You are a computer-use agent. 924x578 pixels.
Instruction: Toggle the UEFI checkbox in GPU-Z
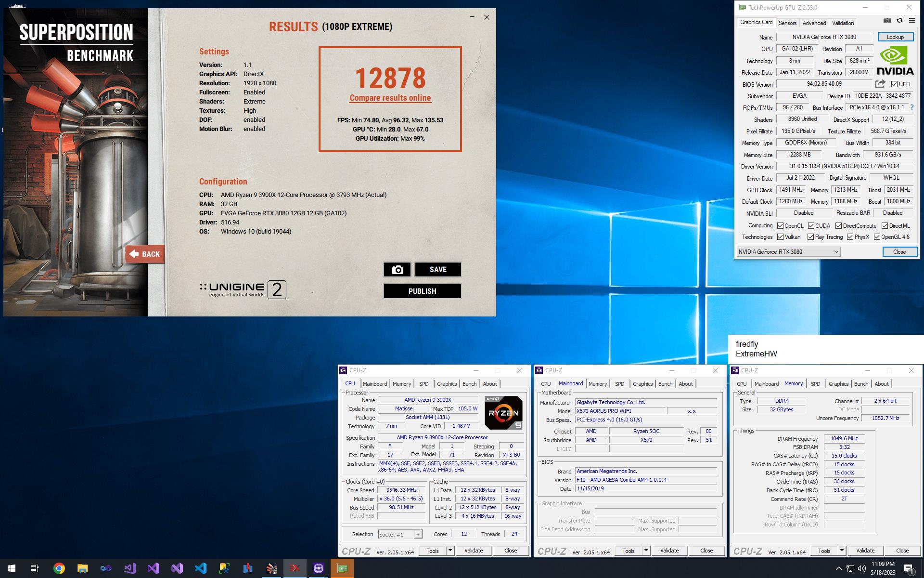(894, 84)
